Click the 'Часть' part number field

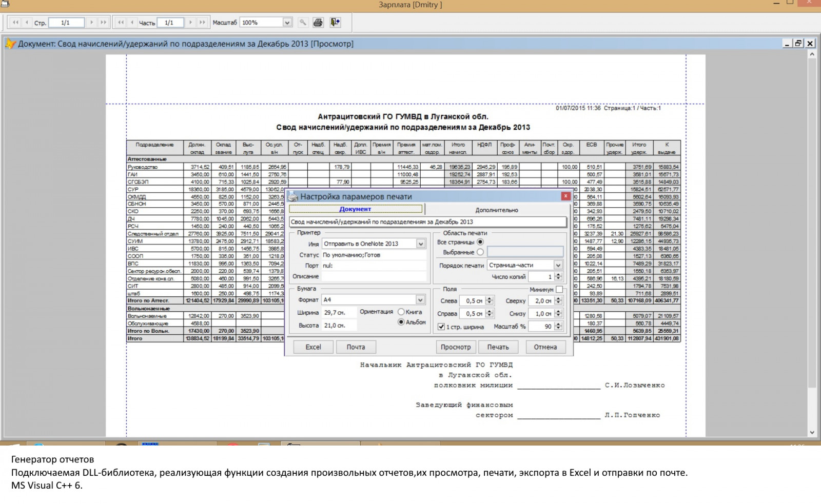click(x=170, y=23)
